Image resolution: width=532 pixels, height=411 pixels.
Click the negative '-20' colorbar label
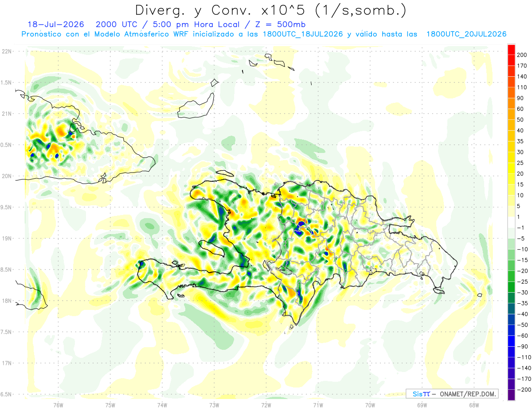(x=523, y=271)
